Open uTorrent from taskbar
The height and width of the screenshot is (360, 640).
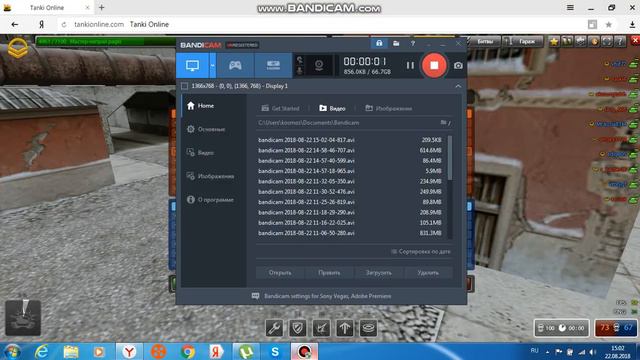tap(246, 351)
